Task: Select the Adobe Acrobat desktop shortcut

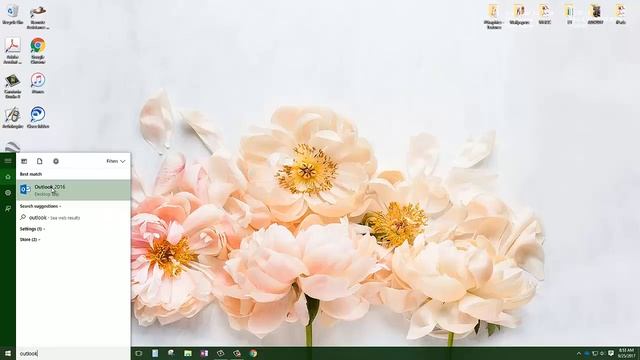Action: pyautogui.click(x=12, y=51)
